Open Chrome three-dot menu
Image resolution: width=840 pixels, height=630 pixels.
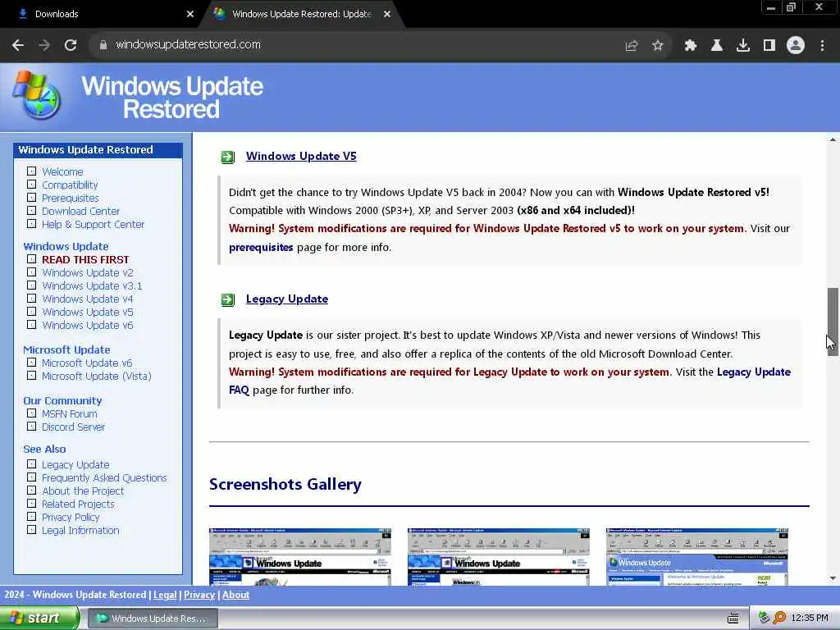pos(822,46)
